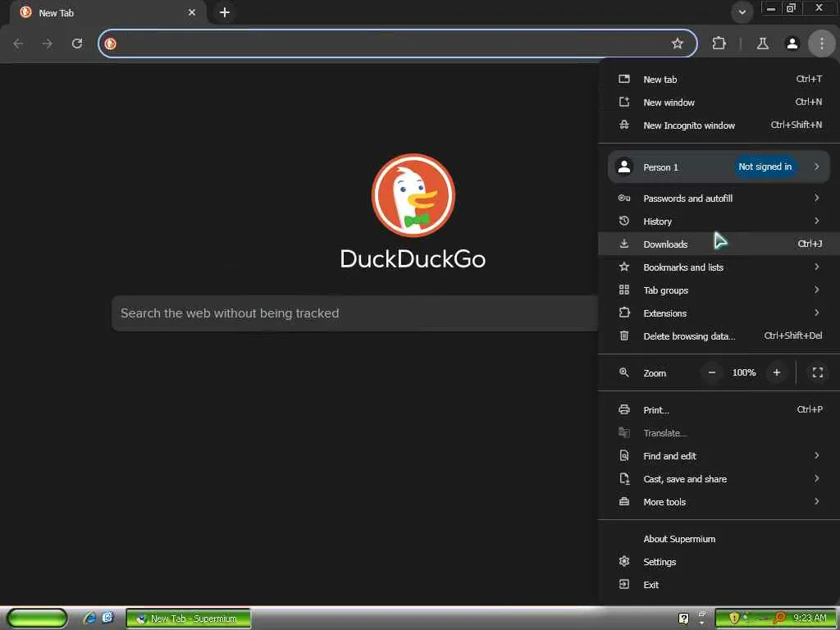Click the Not signed in badge
This screenshot has width=840, height=630.
click(x=765, y=167)
